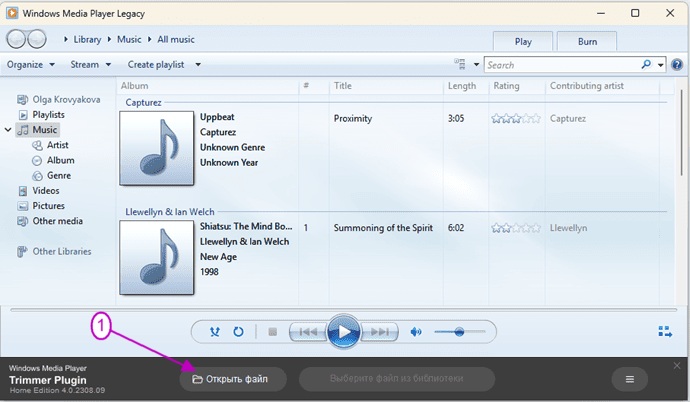The image size is (690, 402).
Task: Open the Play tab
Action: point(523,41)
